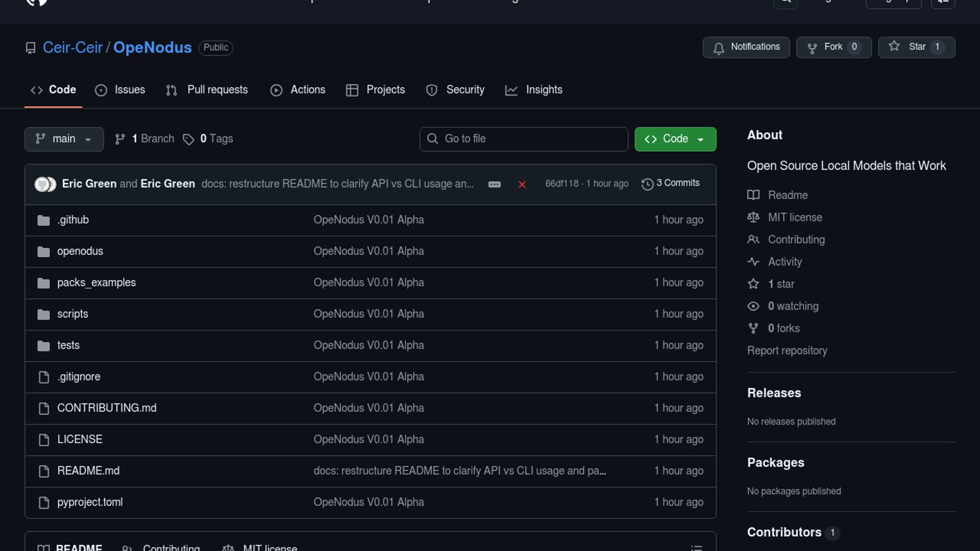The height and width of the screenshot is (551, 980).
Task: Star the OpeNodus repository
Action: point(916,47)
